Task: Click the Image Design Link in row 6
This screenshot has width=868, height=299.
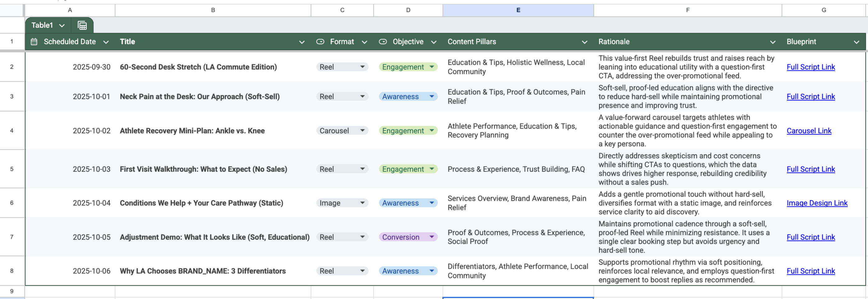Action: (x=817, y=203)
